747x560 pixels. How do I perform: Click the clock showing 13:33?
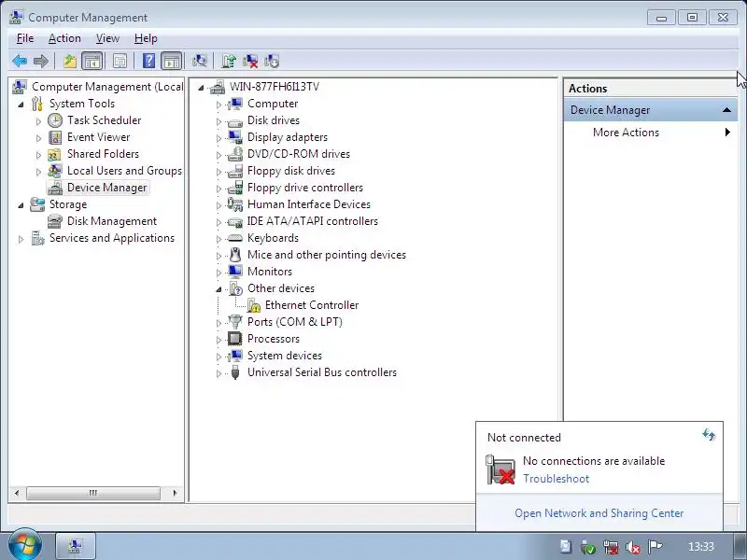click(x=701, y=547)
